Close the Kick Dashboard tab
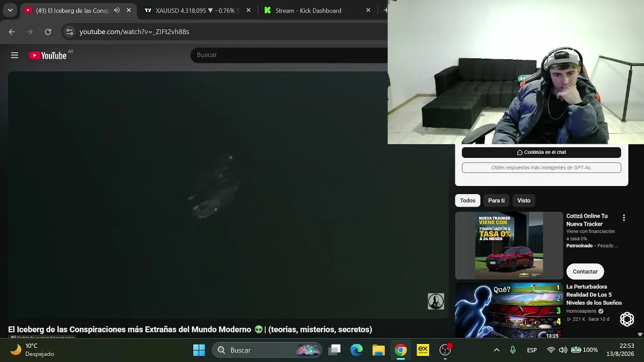Image resolution: width=644 pixels, height=362 pixels. pyautogui.click(x=368, y=11)
